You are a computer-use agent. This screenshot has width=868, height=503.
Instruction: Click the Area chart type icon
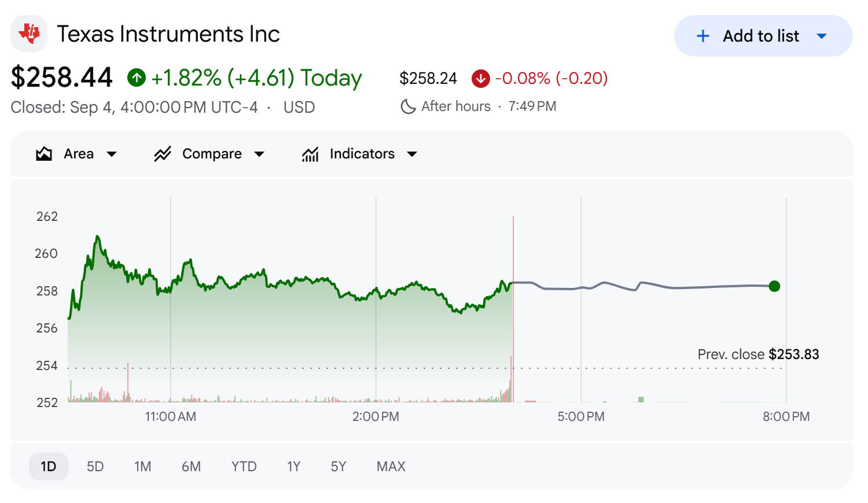pyautogui.click(x=44, y=154)
